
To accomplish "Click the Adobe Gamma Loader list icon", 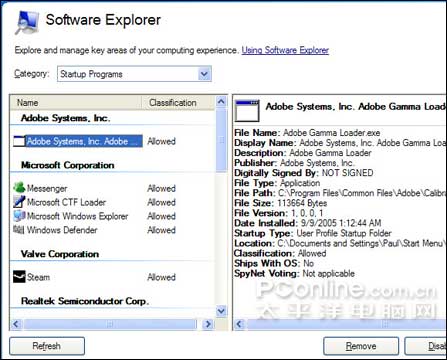I will click(19, 141).
